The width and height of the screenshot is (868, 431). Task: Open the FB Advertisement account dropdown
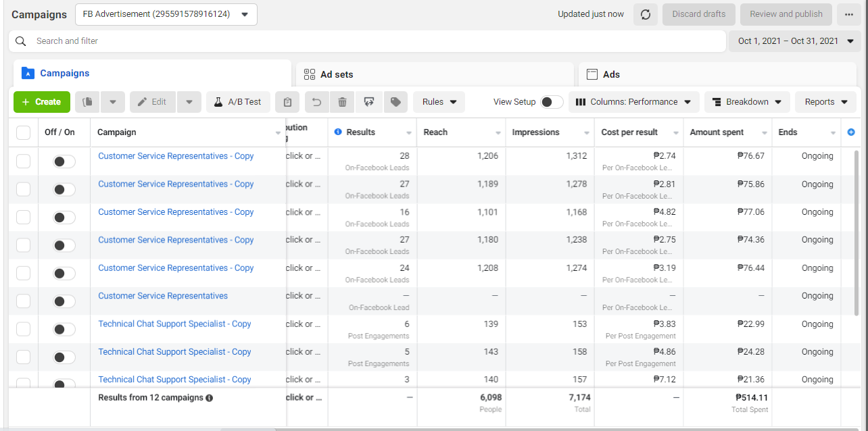[x=166, y=14]
